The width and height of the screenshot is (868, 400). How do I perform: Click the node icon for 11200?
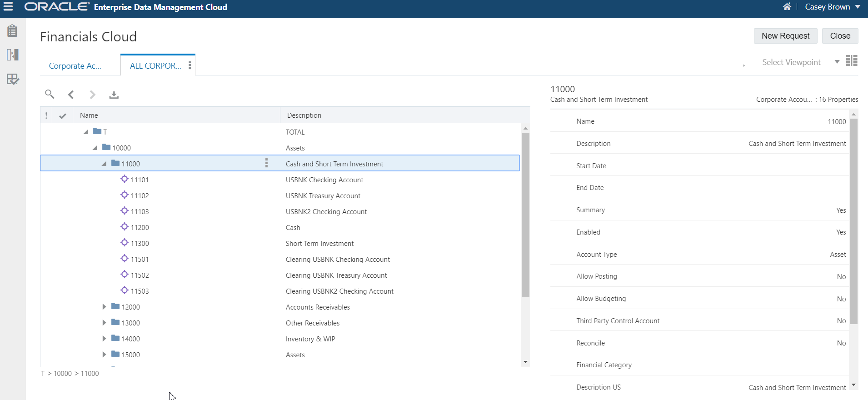[125, 227]
